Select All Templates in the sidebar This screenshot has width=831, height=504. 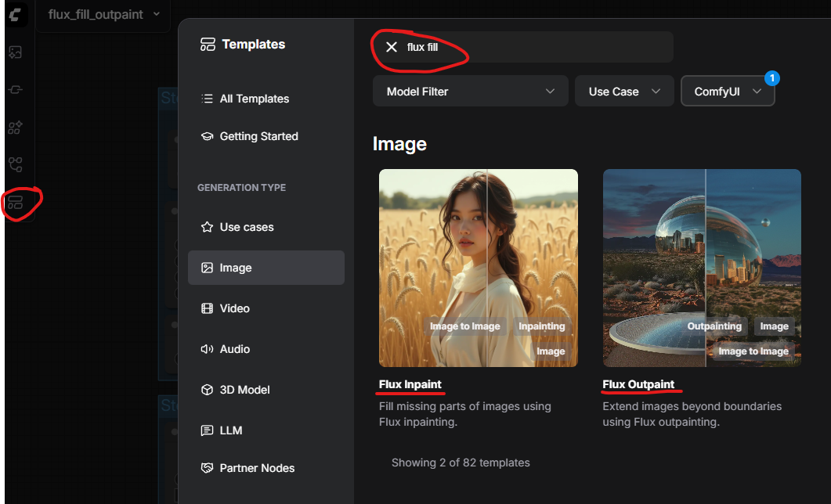tap(266, 99)
